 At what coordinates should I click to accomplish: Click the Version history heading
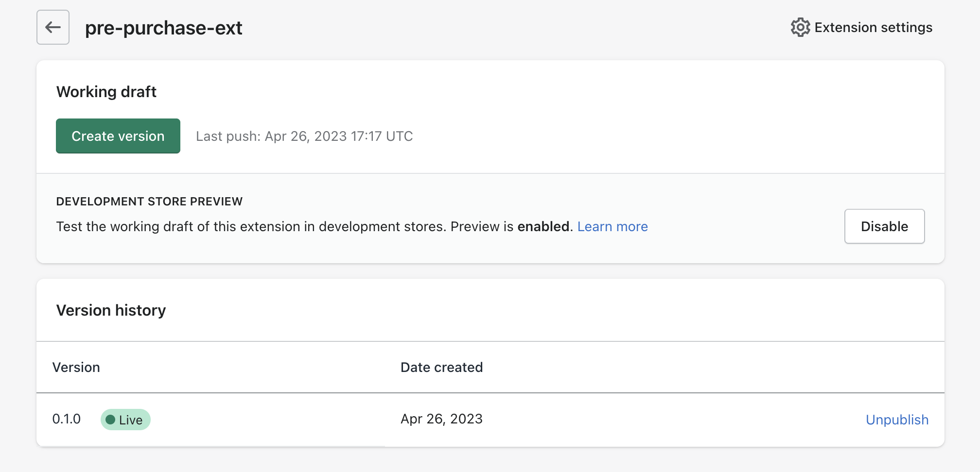111,310
